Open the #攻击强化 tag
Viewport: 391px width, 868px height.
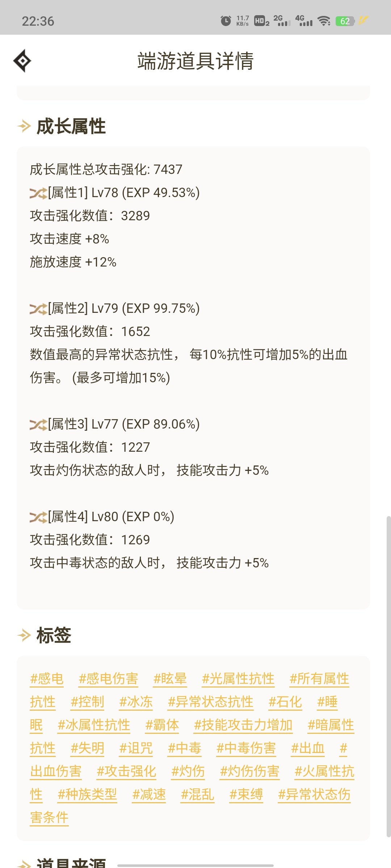[126, 771]
